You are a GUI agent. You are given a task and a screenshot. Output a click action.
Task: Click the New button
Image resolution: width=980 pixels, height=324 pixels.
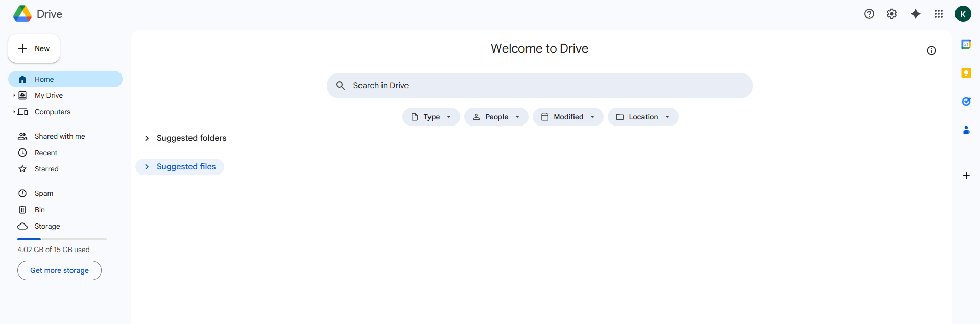point(34,48)
